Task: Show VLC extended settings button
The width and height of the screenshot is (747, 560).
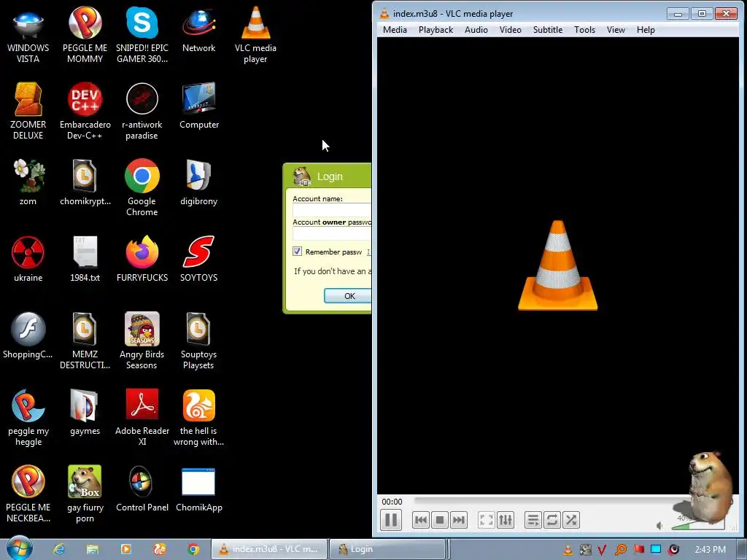Action: pyautogui.click(x=506, y=520)
